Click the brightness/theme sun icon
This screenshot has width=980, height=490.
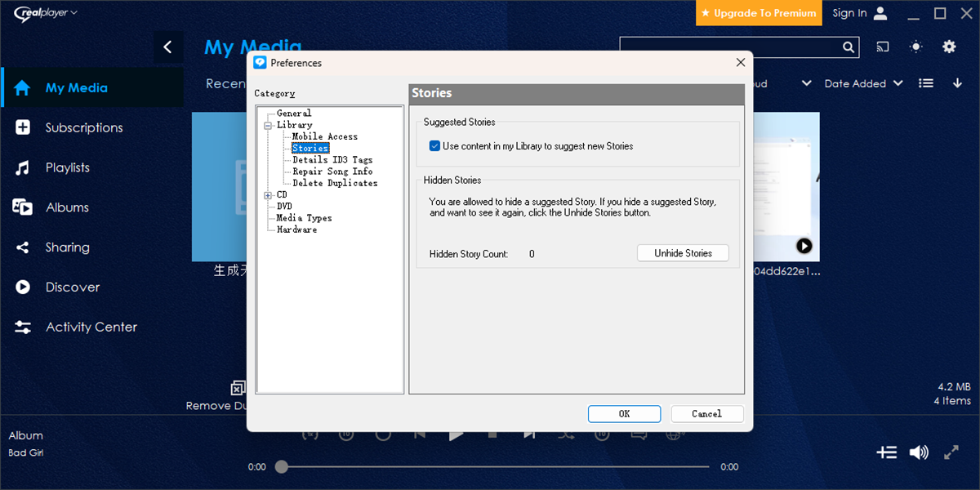915,47
